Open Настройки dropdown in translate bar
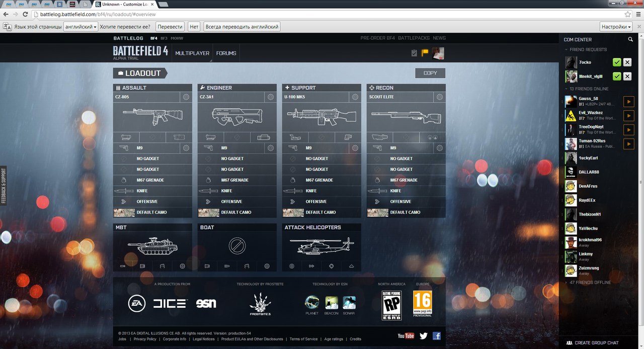Image resolution: width=644 pixels, height=349 pixels. click(x=616, y=27)
